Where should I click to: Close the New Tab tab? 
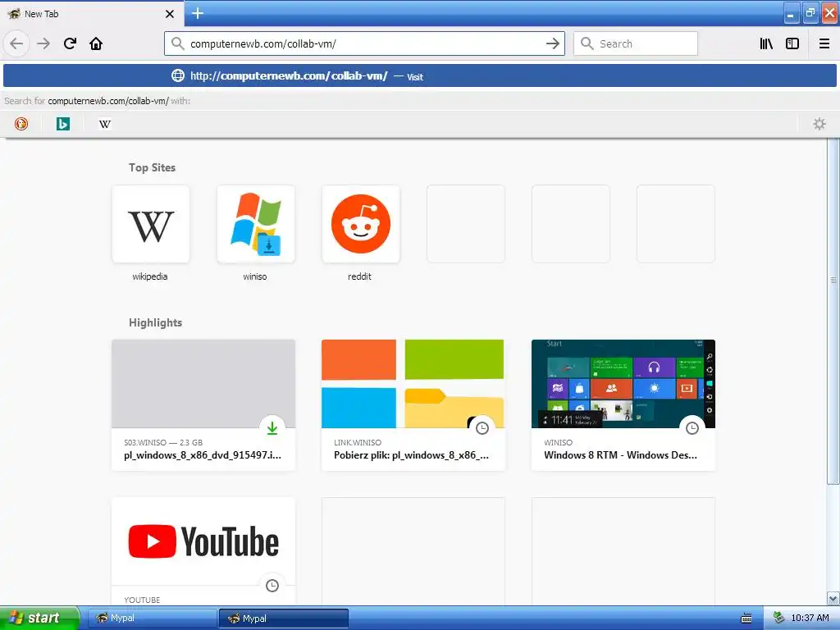pyautogui.click(x=170, y=14)
